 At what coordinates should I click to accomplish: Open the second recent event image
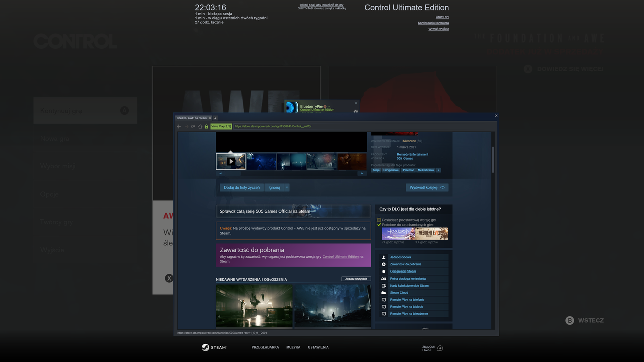click(x=333, y=306)
